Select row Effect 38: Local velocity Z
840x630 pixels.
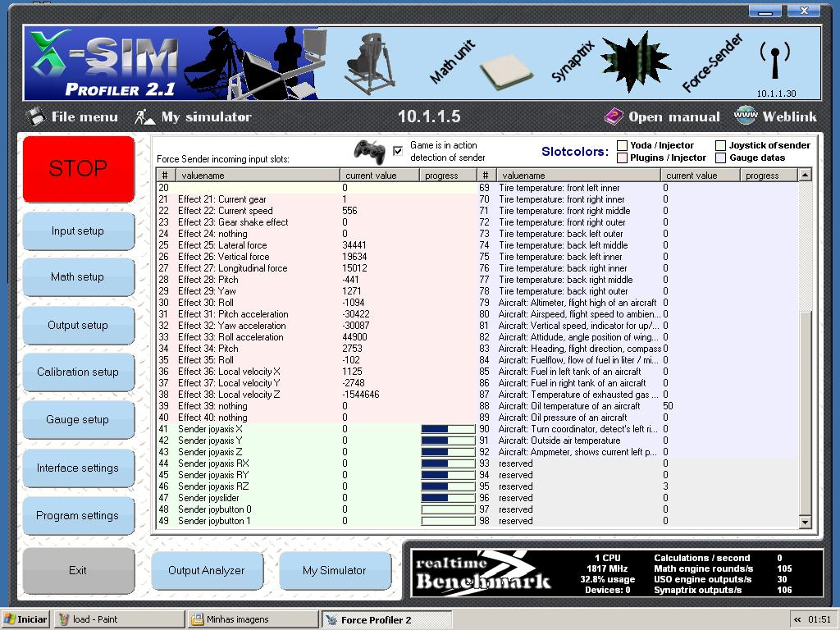[x=316, y=395]
